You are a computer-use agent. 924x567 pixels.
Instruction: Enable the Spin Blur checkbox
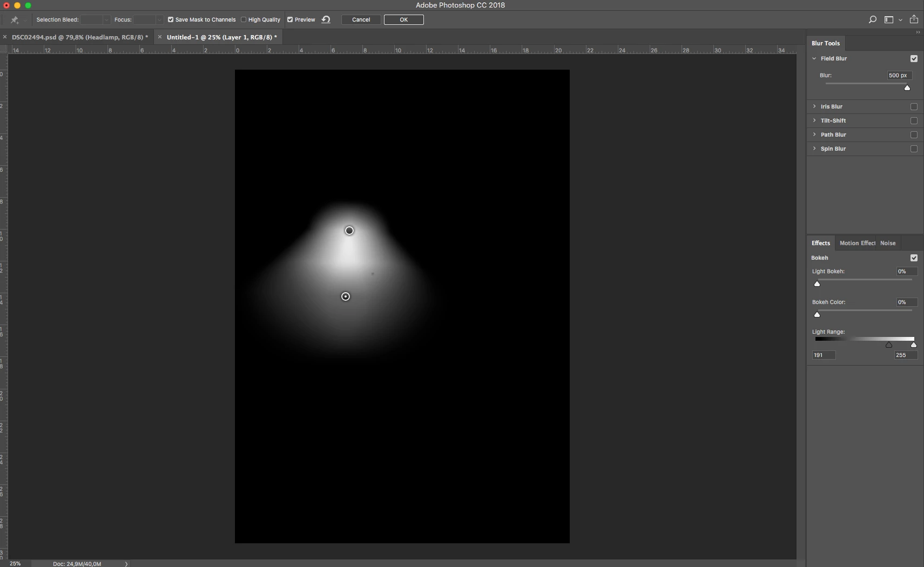coord(914,148)
